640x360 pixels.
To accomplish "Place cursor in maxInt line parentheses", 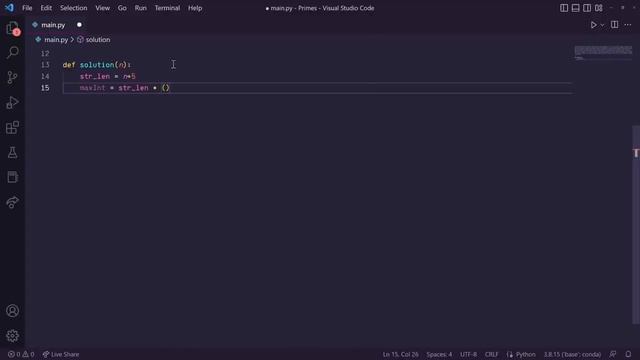I will 166,88.
